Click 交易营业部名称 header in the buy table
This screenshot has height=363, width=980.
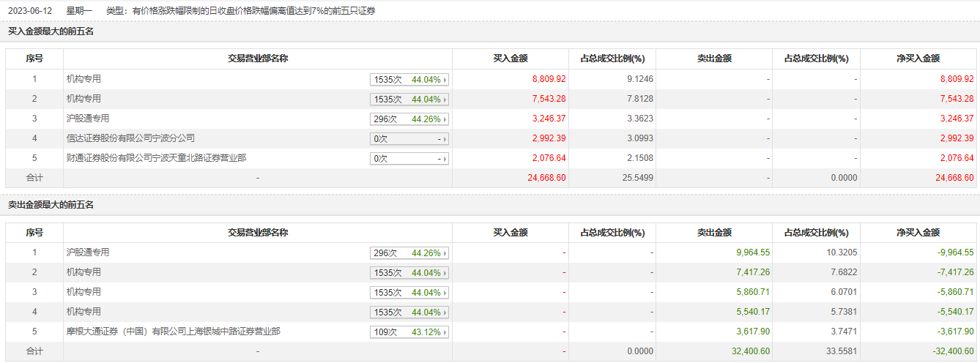(x=258, y=59)
